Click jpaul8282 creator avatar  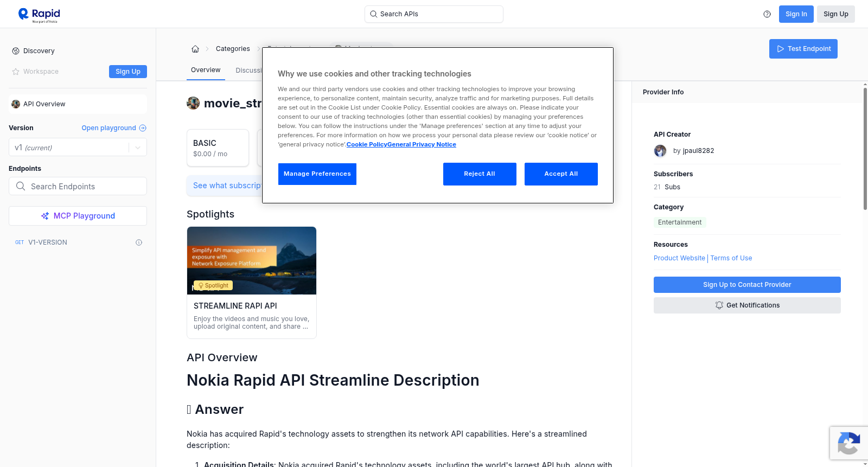(x=660, y=151)
